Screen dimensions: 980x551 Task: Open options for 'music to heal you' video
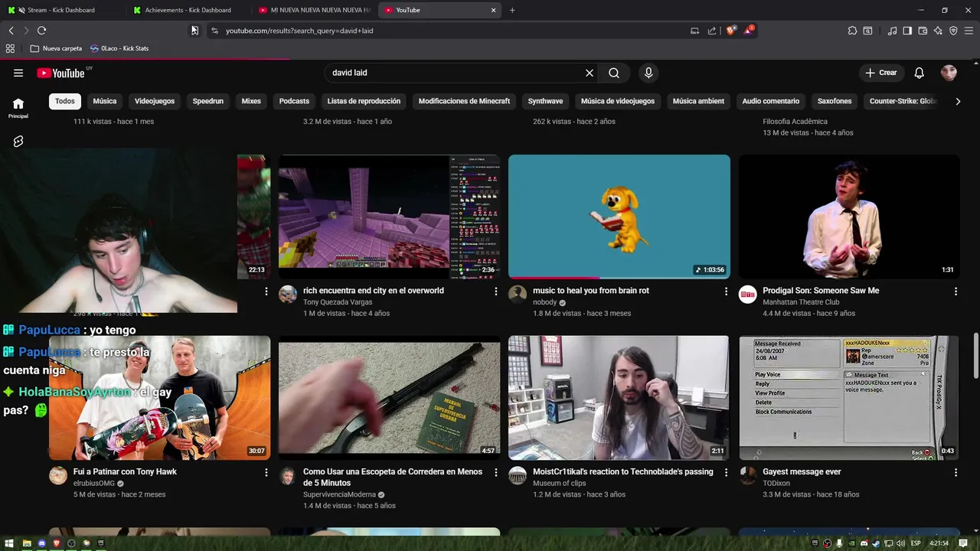[726, 292]
